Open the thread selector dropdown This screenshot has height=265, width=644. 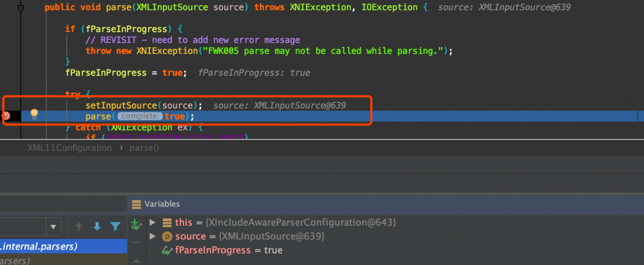(x=53, y=226)
